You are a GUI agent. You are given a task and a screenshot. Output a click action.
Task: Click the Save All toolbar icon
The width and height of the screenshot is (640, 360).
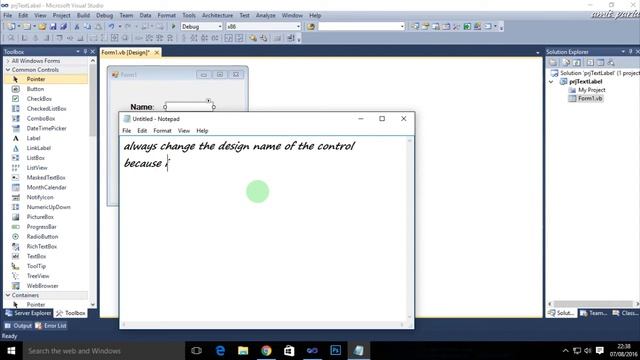click(63, 27)
